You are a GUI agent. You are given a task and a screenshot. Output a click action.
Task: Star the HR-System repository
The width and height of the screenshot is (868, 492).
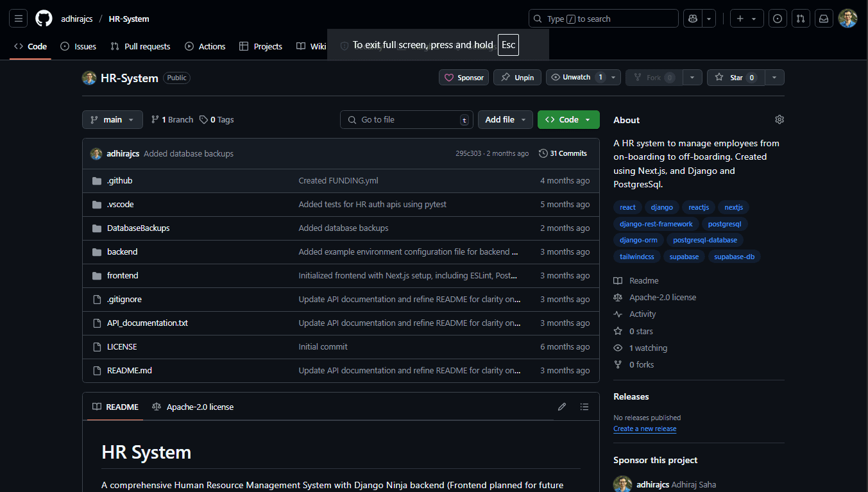(x=736, y=78)
